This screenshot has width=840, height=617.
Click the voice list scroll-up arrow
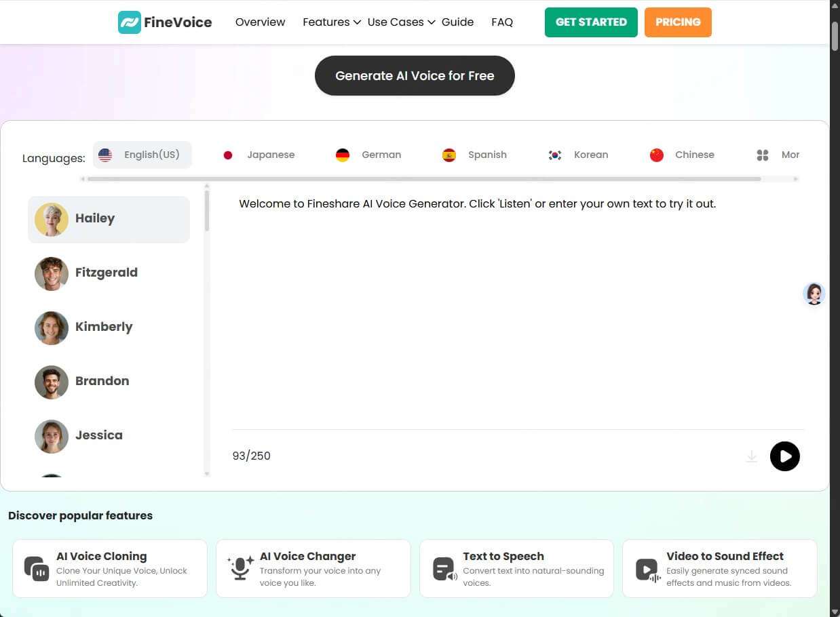207,186
